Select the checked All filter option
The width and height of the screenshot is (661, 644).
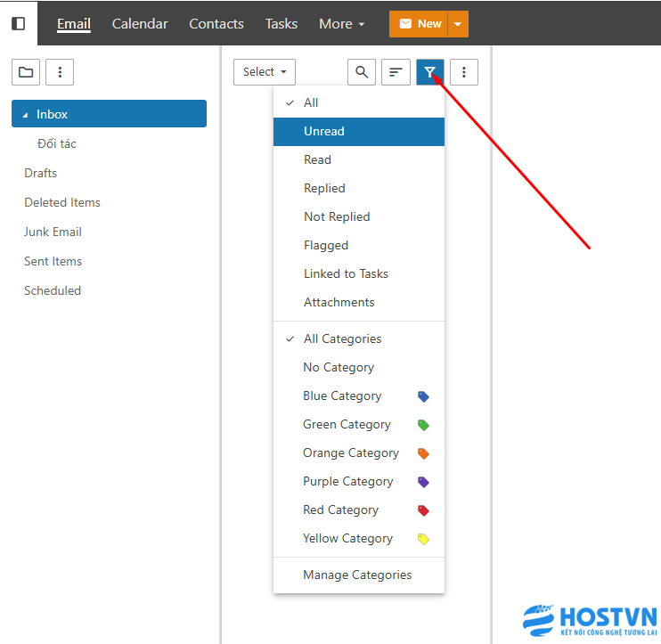tap(311, 102)
